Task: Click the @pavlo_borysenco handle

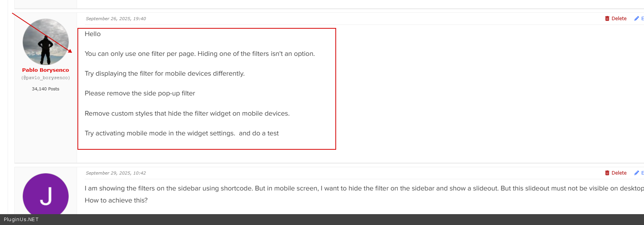Action: (46, 78)
